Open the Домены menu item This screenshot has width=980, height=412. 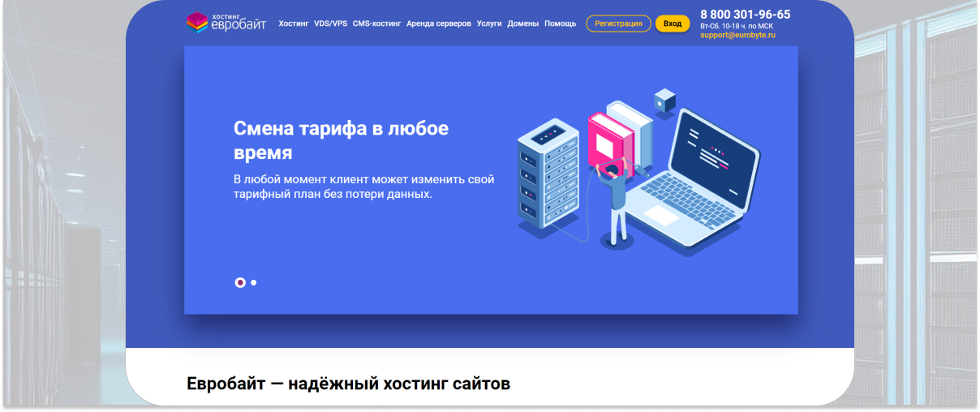click(x=523, y=24)
